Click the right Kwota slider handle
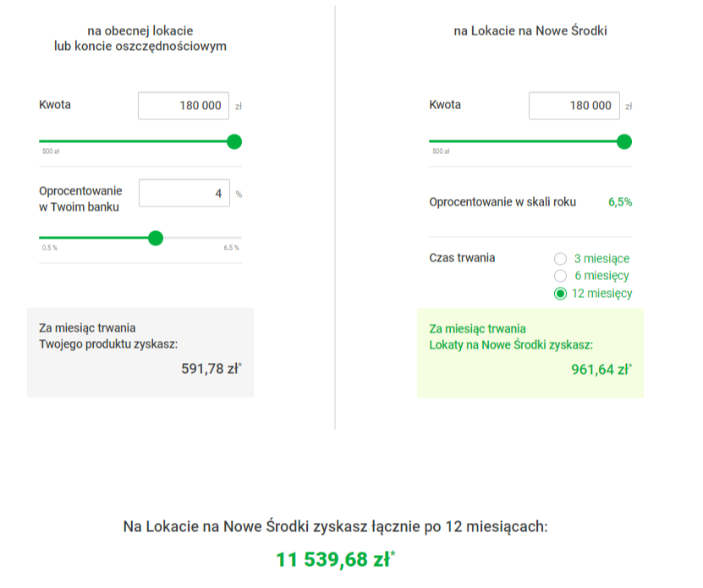Viewport: 703px width, 588px height. 624,142
